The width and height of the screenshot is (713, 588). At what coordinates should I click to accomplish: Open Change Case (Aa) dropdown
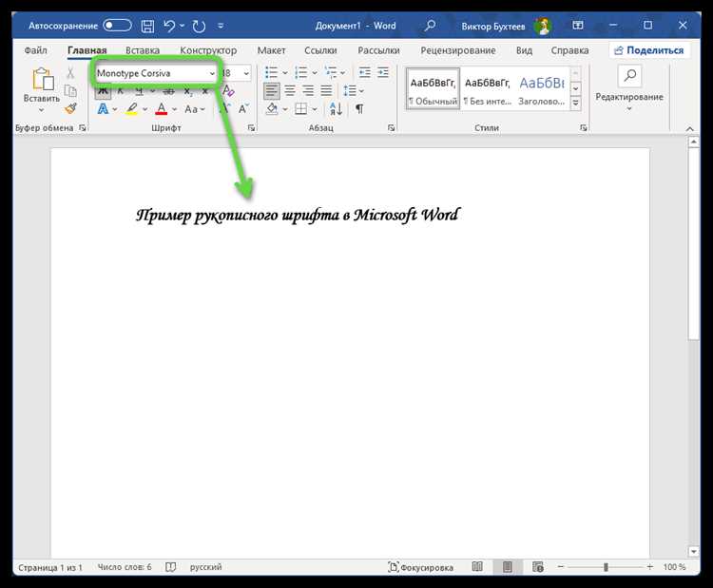click(195, 109)
